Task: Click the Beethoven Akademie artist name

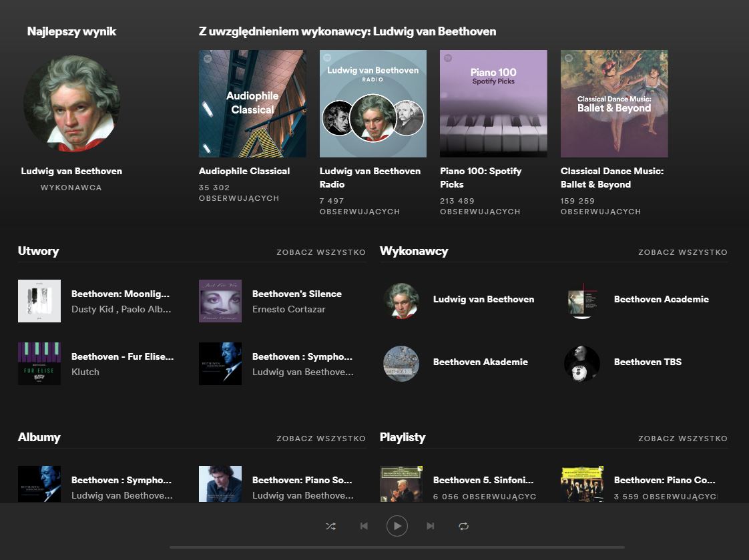Action: pyautogui.click(x=481, y=361)
